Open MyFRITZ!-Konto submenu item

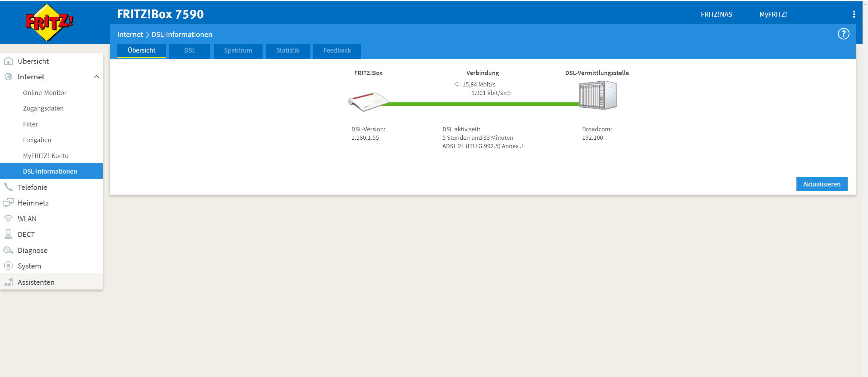(51, 156)
